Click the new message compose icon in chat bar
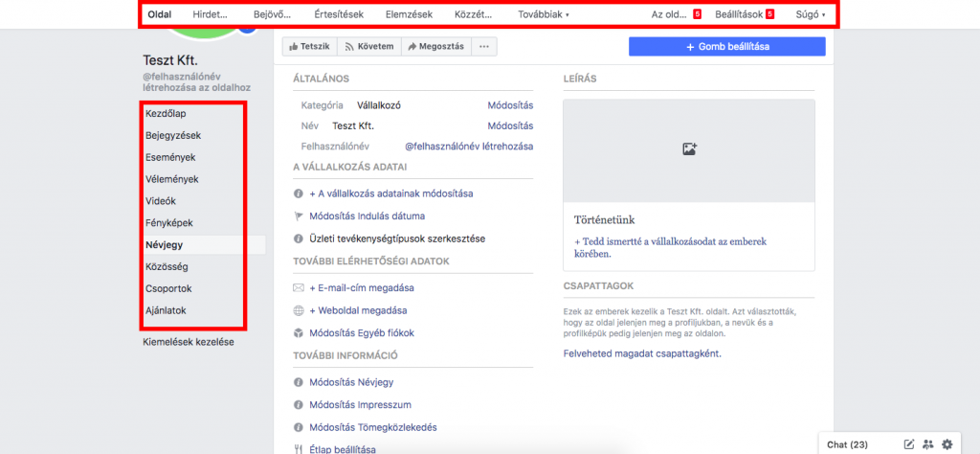Screen dimensions: 980x454 [x=909, y=444]
